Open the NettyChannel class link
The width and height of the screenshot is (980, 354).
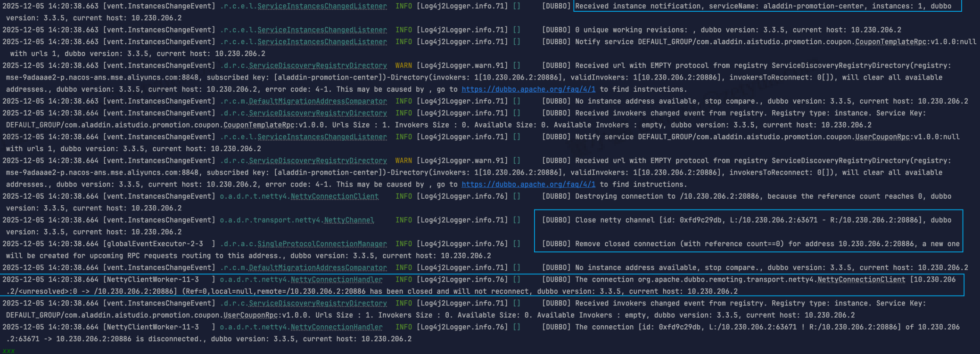pos(349,220)
